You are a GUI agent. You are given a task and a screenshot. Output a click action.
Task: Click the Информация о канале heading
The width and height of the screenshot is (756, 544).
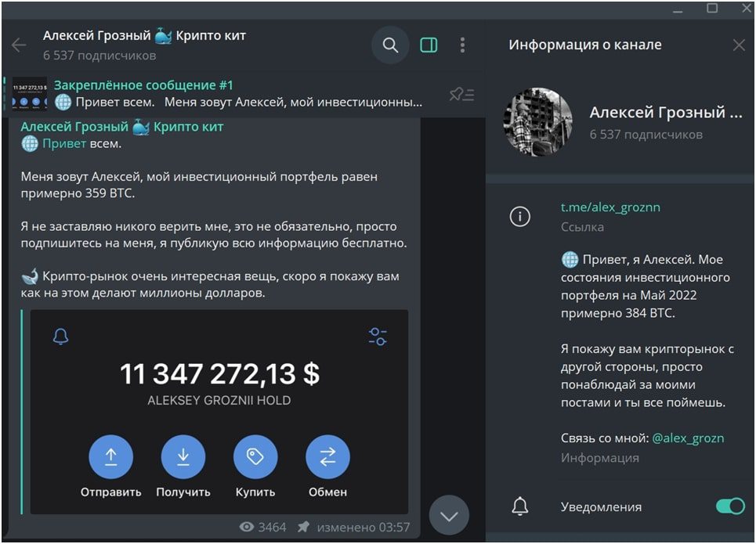point(585,45)
